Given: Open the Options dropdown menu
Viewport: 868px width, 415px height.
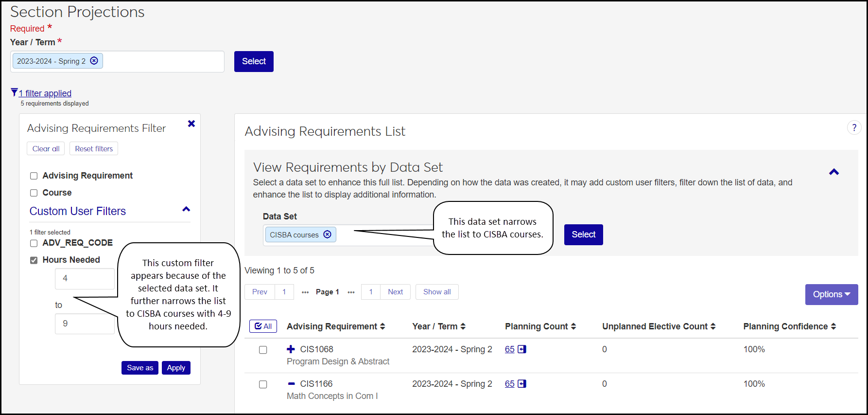Looking at the screenshot, I should tap(831, 294).
